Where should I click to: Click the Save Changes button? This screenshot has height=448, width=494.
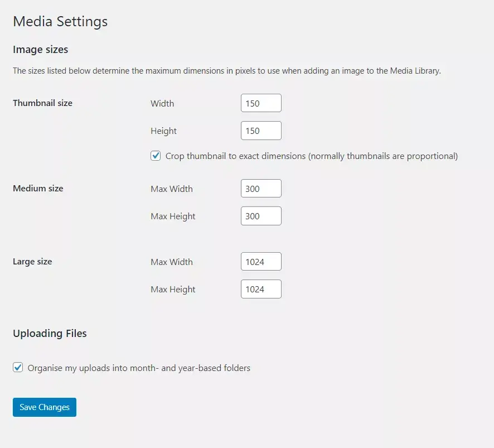44,407
